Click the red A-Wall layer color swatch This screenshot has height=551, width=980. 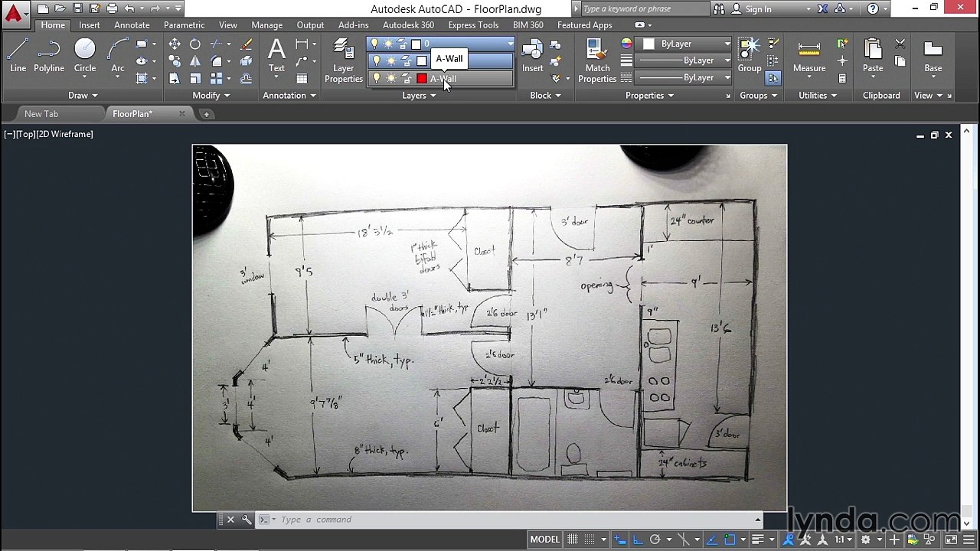(x=422, y=78)
